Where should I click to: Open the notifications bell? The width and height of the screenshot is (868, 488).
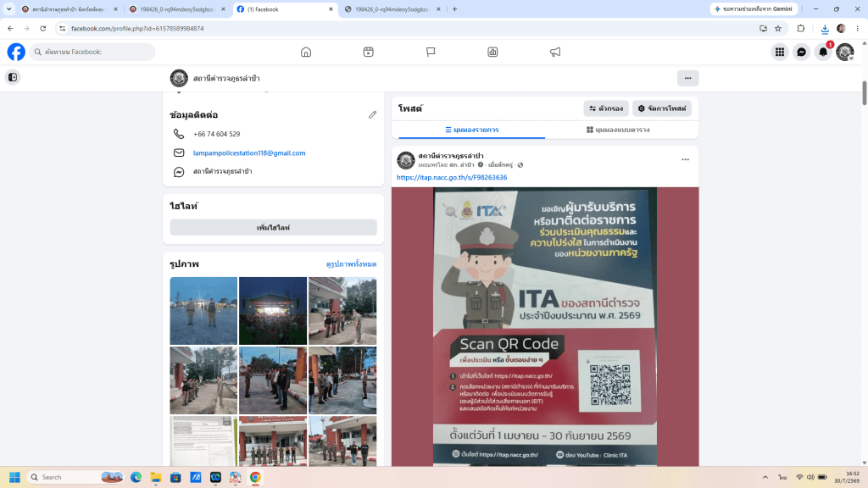[823, 52]
